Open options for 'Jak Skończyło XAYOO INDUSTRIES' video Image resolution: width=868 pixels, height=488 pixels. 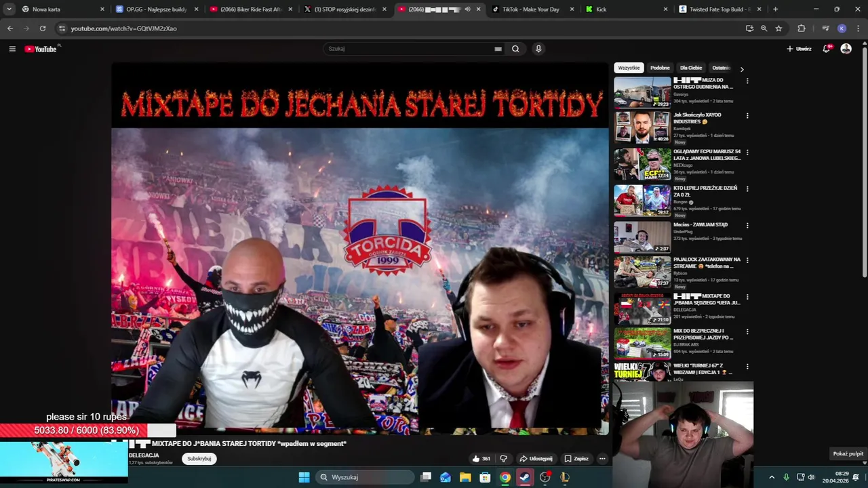747,116
